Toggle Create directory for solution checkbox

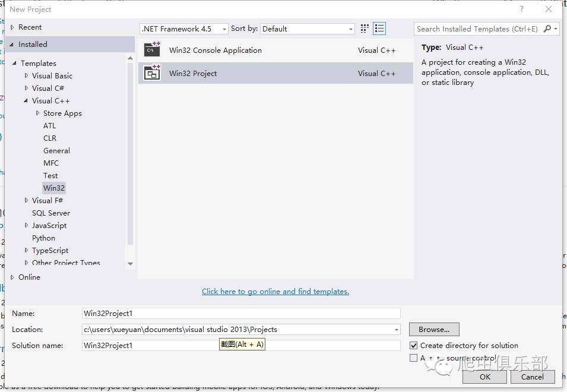tap(413, 345)
